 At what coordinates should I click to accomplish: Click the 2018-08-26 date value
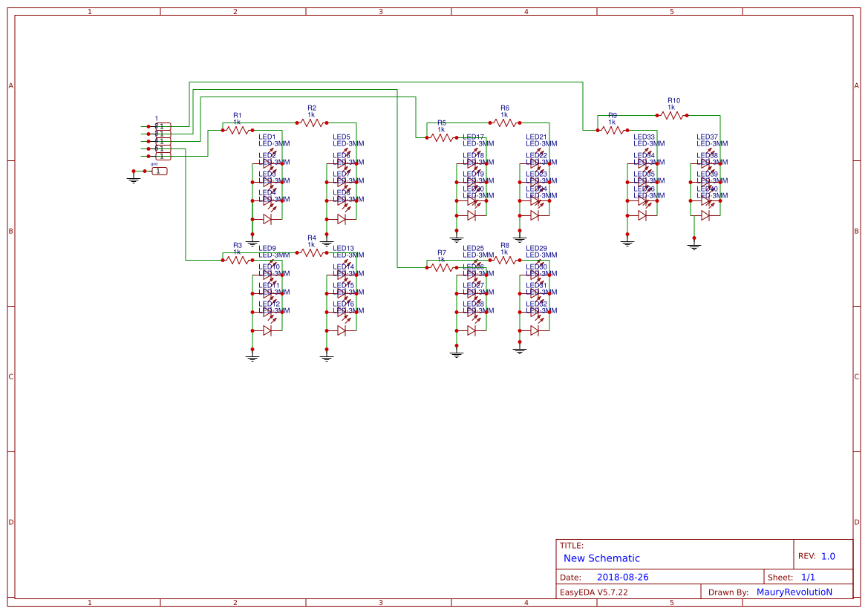(624, 577)
